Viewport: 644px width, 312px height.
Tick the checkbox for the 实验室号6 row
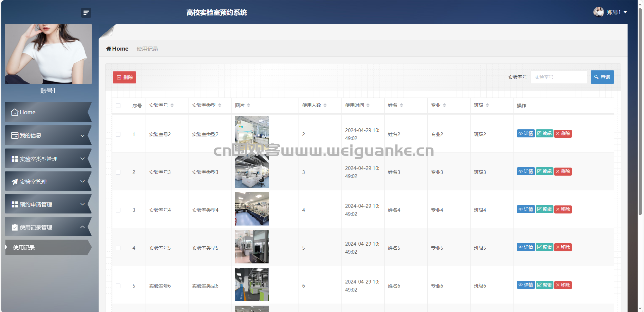click(118, 286)
